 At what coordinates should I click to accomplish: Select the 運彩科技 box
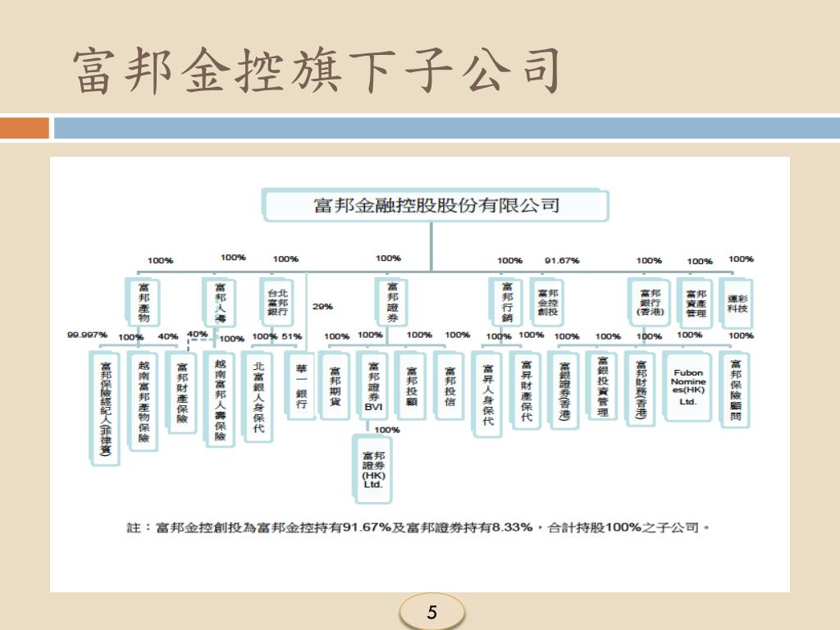[737, 304]
